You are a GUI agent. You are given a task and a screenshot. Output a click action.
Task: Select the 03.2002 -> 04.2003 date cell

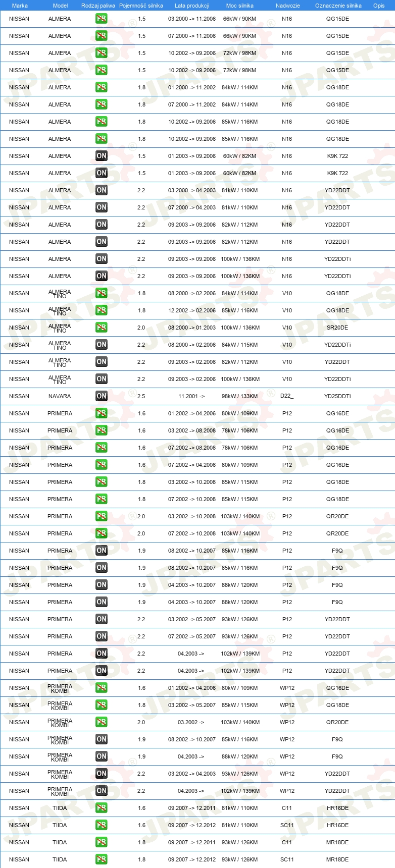(x=192, y=774)
